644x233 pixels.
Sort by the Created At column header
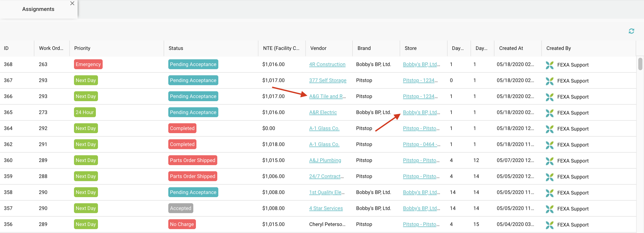click(511, 48)
